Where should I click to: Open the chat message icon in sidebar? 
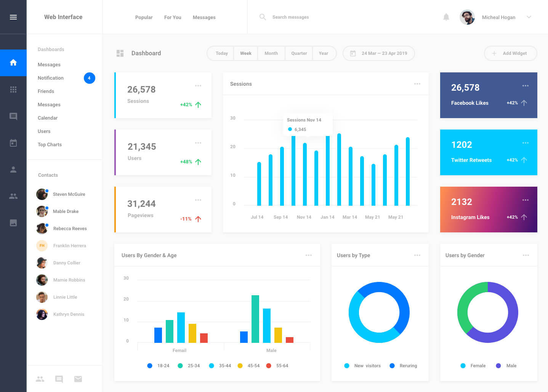pos(13,116)
